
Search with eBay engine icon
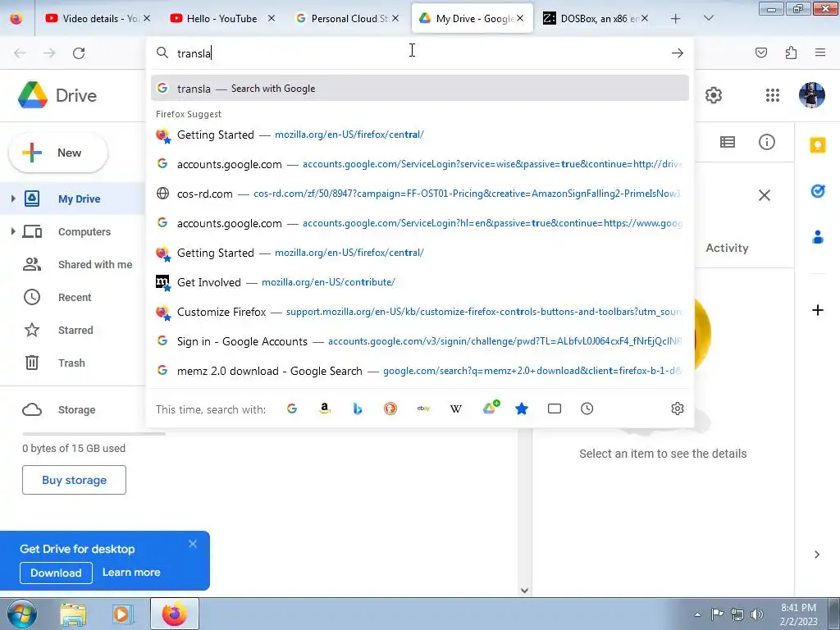click(x=423, y=409)
